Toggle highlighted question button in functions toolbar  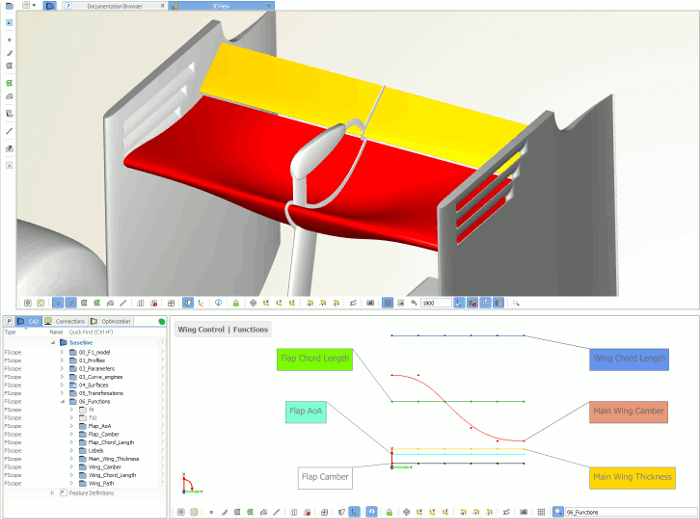(371, 512)
